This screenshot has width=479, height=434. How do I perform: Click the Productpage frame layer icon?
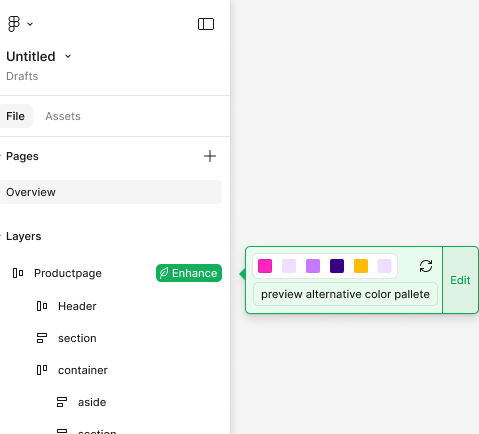(18, 273)
